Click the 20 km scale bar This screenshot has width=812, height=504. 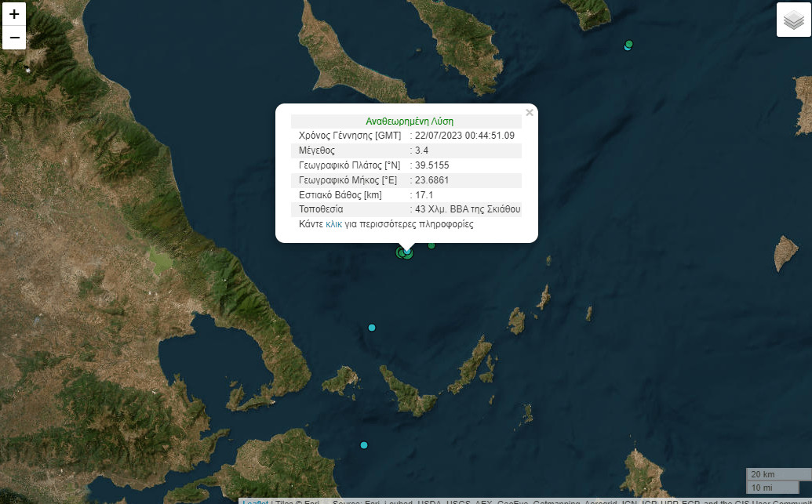[777, 474]
